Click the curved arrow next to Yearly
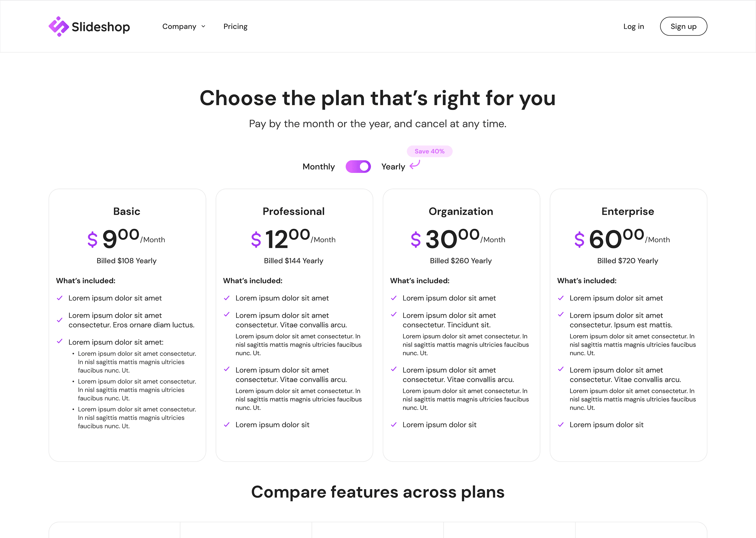This screenshot has width=756, height=538. click(414, 166)
